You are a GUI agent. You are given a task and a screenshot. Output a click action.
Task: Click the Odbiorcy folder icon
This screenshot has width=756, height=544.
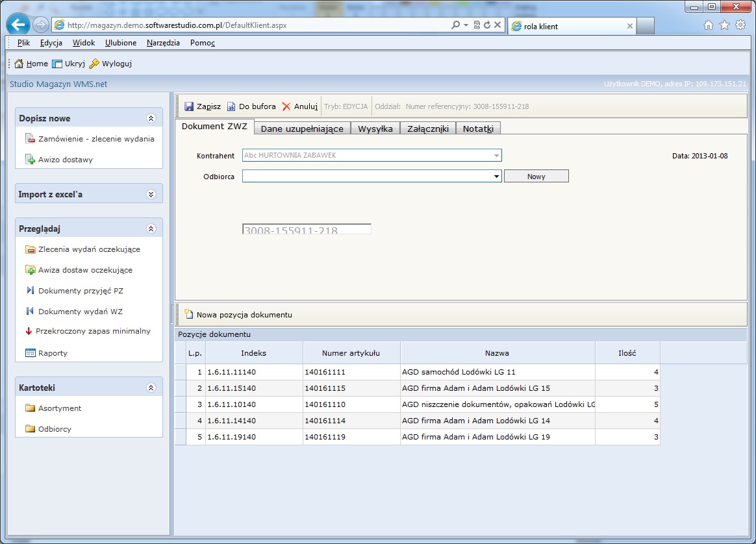tap(30, 429)
